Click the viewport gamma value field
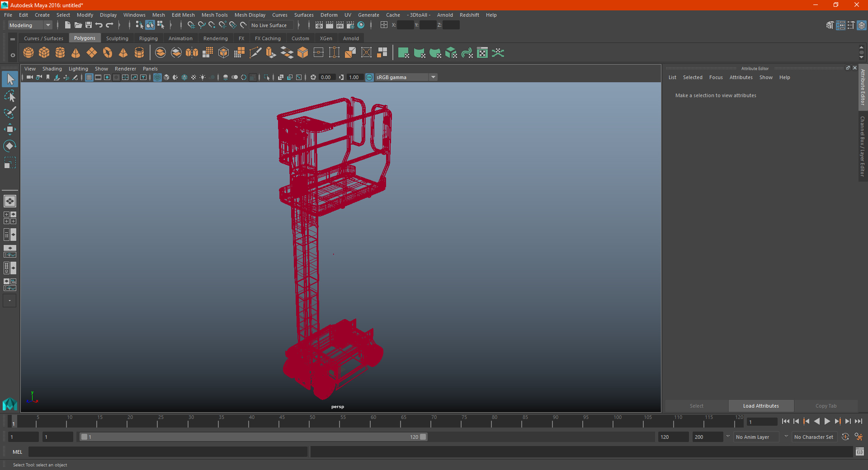This screenshot has width=868, height=470. 355,77
